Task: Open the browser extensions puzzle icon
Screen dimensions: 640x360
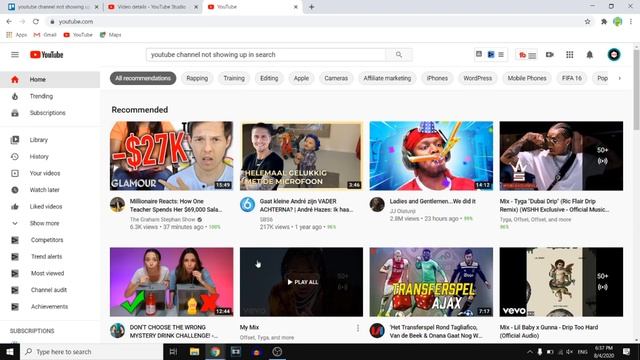Action: tap(604, 22)
